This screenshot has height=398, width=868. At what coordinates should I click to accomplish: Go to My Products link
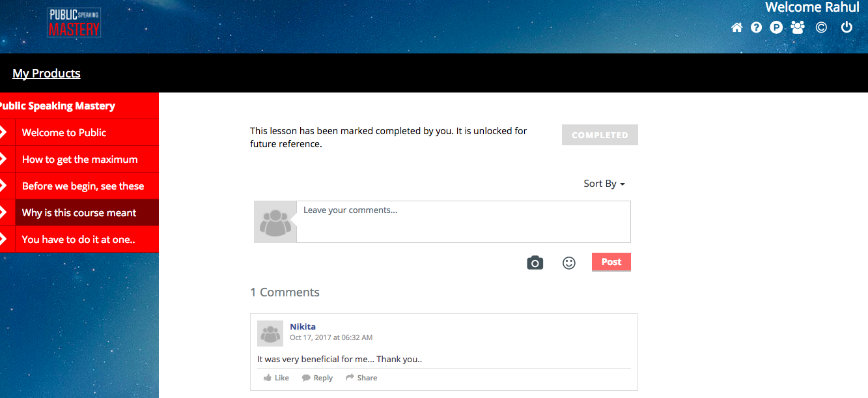46,74
